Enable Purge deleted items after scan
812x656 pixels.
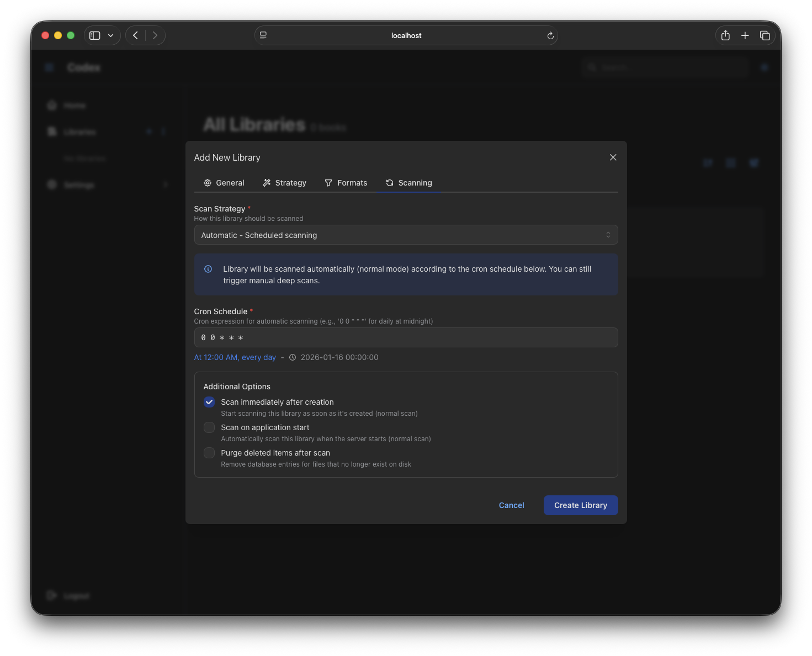tap(209, 453)
